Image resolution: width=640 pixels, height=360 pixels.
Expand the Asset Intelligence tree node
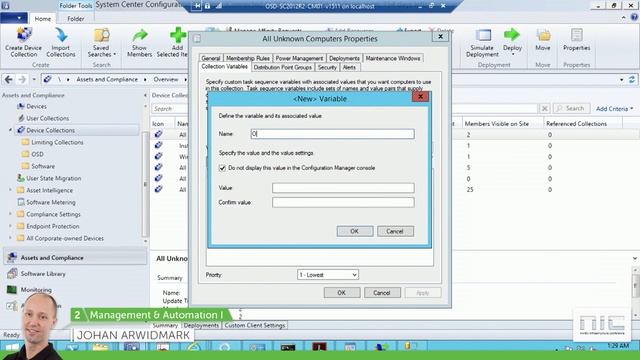(11, 190)
